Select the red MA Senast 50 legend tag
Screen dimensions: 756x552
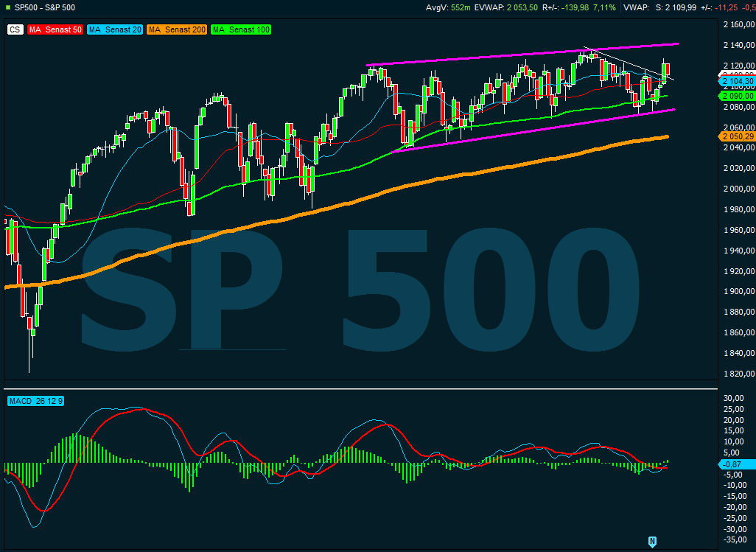[55, 30]
